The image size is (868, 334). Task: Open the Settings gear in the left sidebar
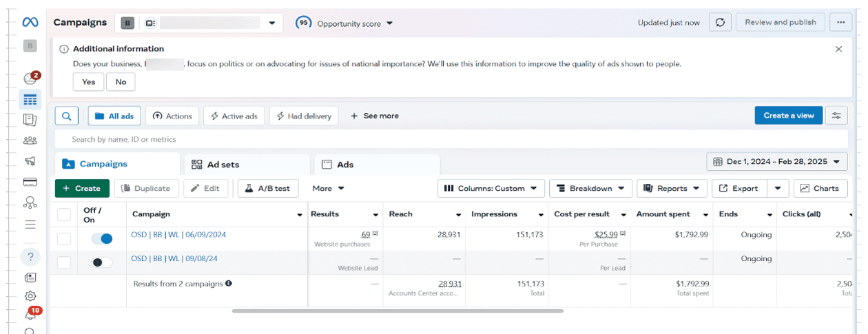pos(30,296)
